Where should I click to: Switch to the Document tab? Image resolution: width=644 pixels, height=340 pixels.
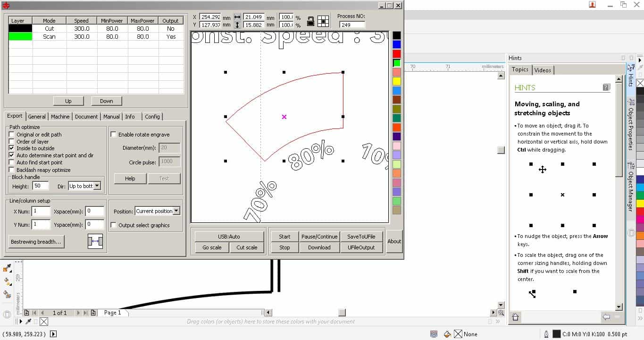86,117
